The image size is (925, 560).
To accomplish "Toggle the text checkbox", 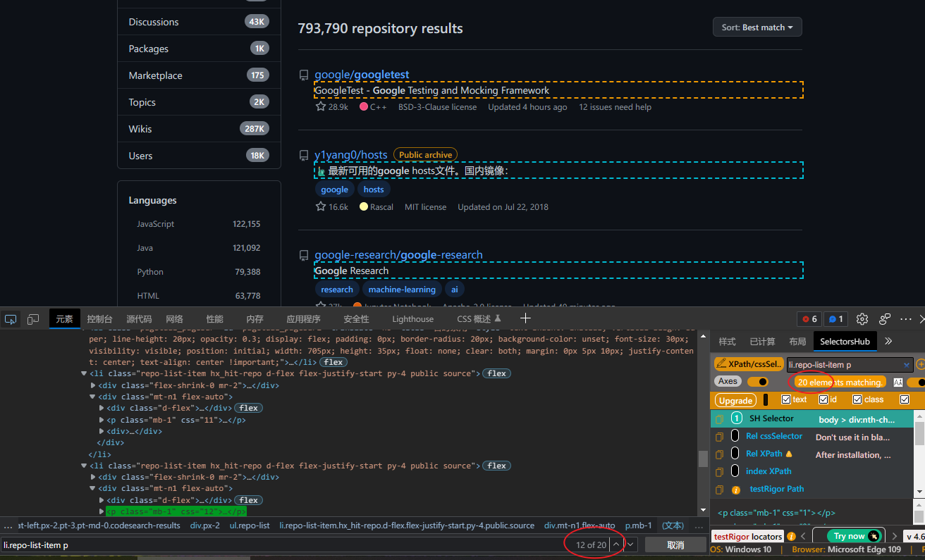I will coord(786,399).
